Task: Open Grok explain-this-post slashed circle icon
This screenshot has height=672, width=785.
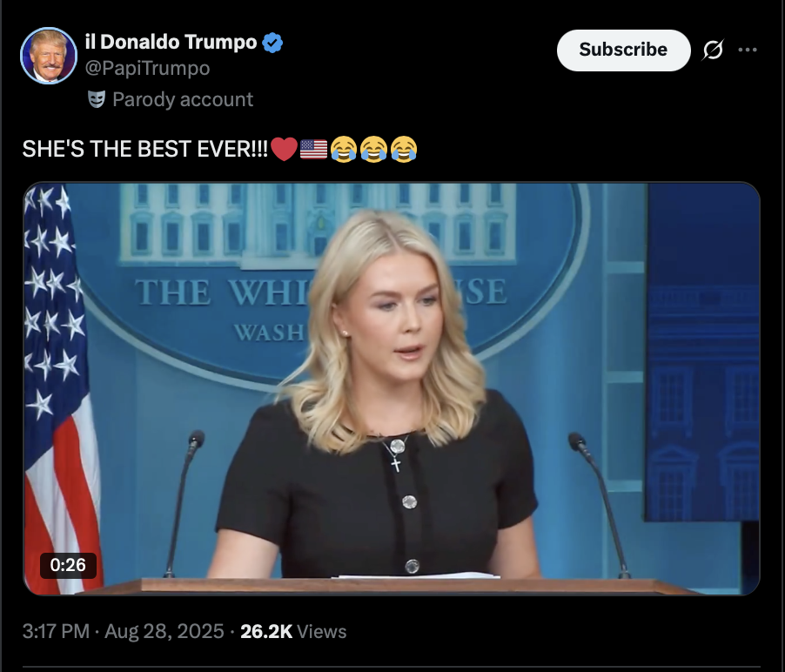Action: click(713, 50)
